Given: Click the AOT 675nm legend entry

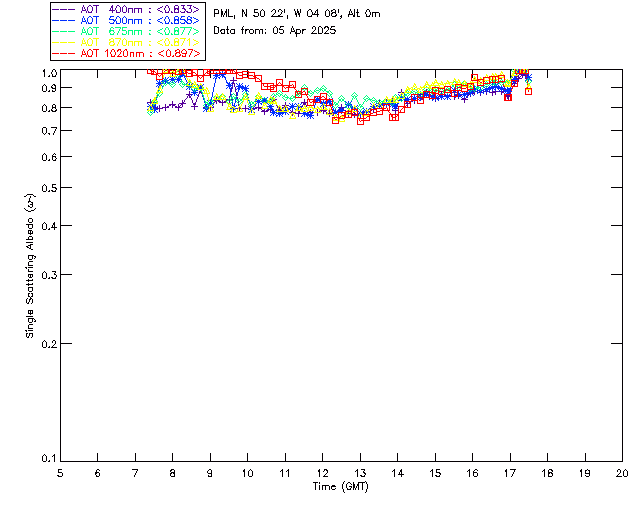Looking at the screenshot, I should point(126,31).
